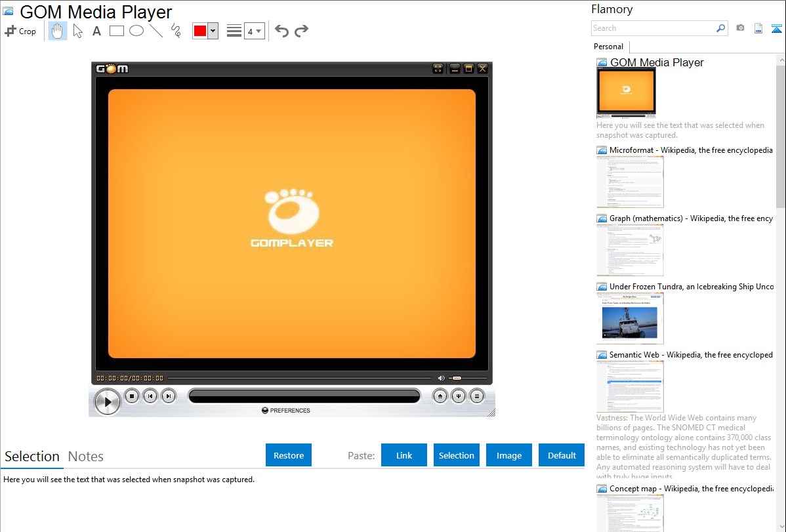786x532 pixels.
Task: Click the GOMPLAYER paw logo in the video area
Action: [292, 218]
